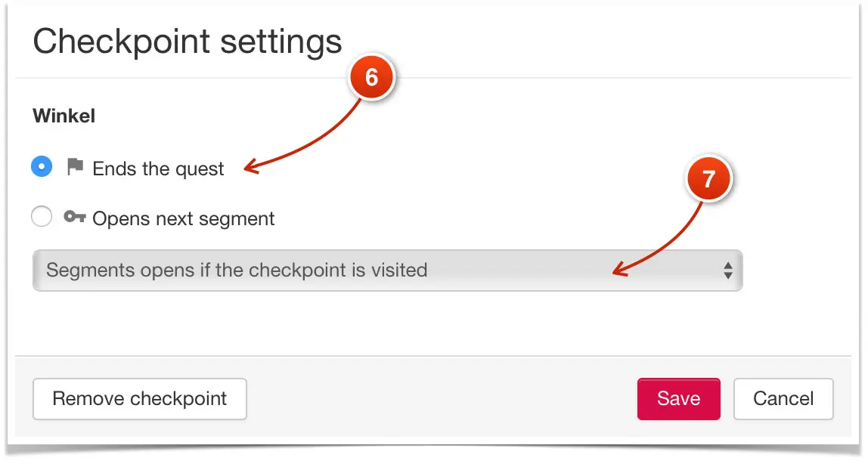This screenshot has width=868, height=464.
Task: Click the red arrowhead pointing into the dropdown
Action: (x=620, y=269)
